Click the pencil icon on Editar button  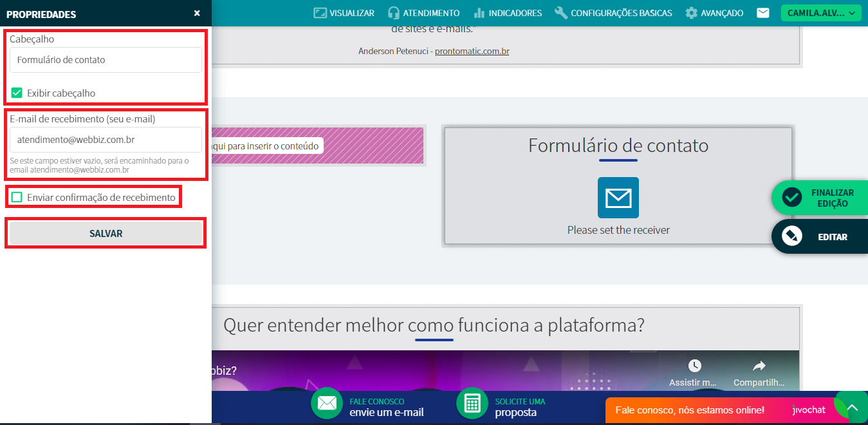[x=791, y=236]
